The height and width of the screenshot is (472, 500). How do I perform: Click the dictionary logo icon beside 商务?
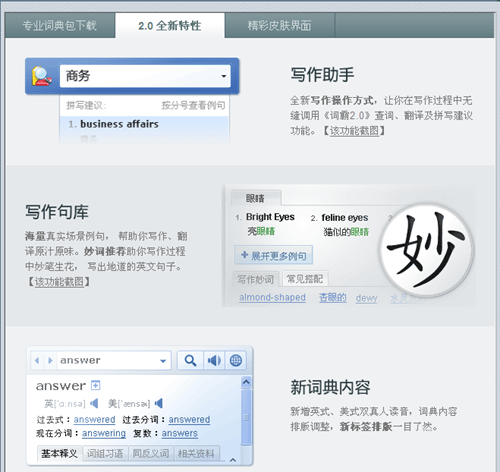pyautogui.click(x=42, y=76)
